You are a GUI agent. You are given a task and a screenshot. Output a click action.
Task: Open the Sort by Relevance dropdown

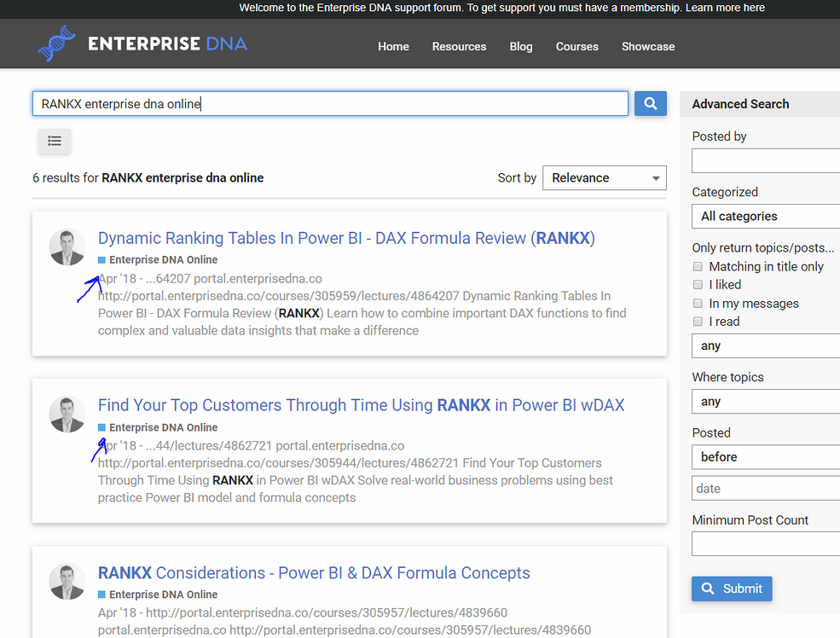604,177
